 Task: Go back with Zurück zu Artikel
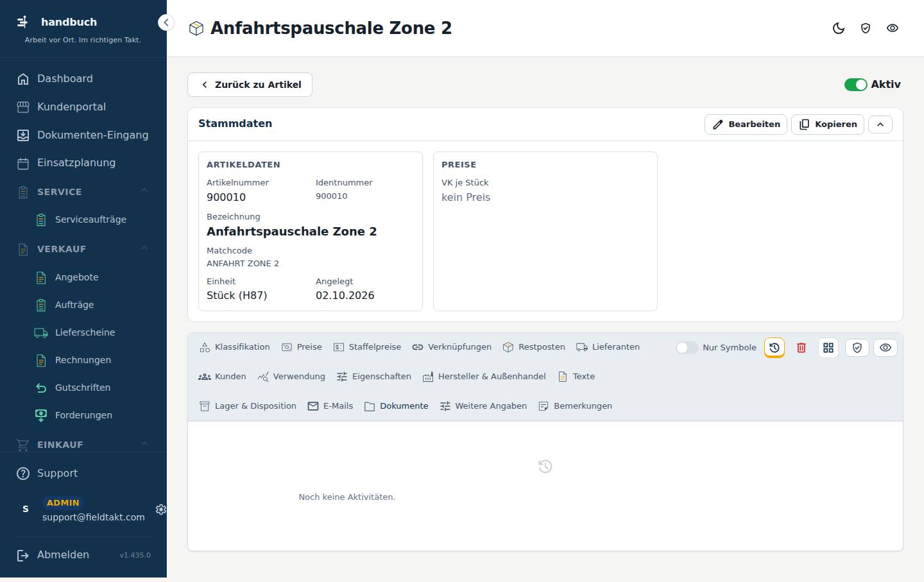250,85
